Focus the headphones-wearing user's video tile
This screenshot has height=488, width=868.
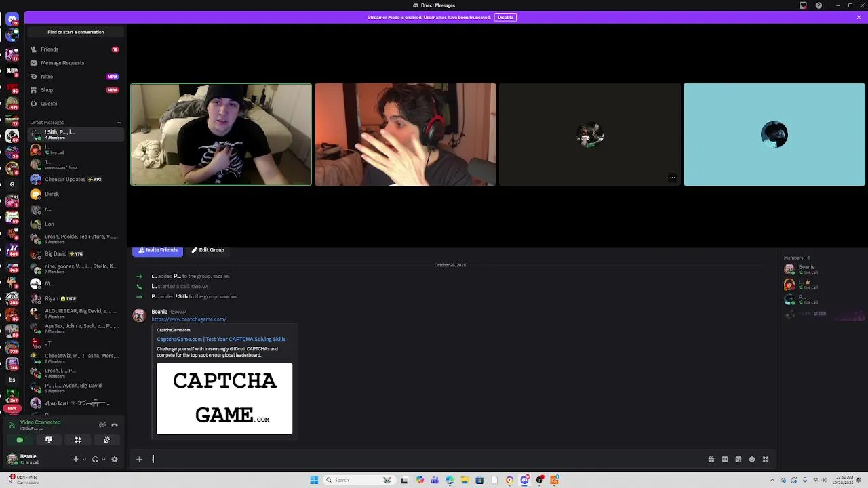[x=406, y=134]
